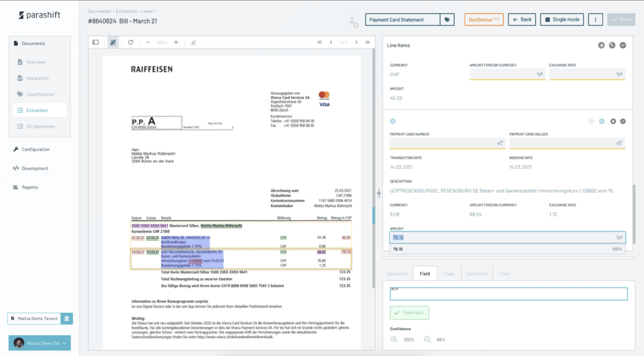Screen dimensions: 644x356
Task: Click the add user assignment icon
Action: tap(352, 20)
